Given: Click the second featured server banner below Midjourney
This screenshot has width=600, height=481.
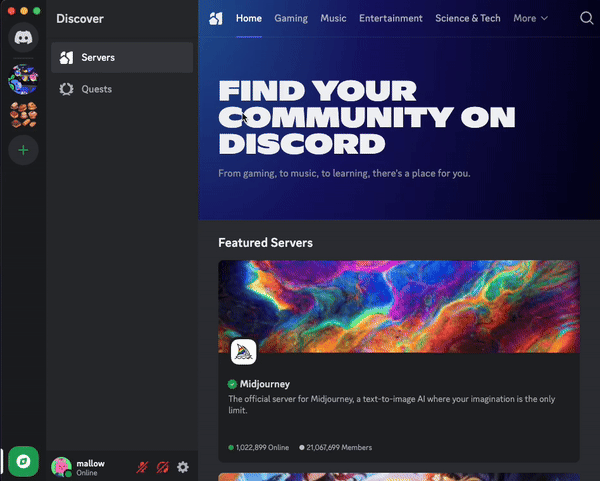Looking at the screenshot, I should click(x=399, y=477).
